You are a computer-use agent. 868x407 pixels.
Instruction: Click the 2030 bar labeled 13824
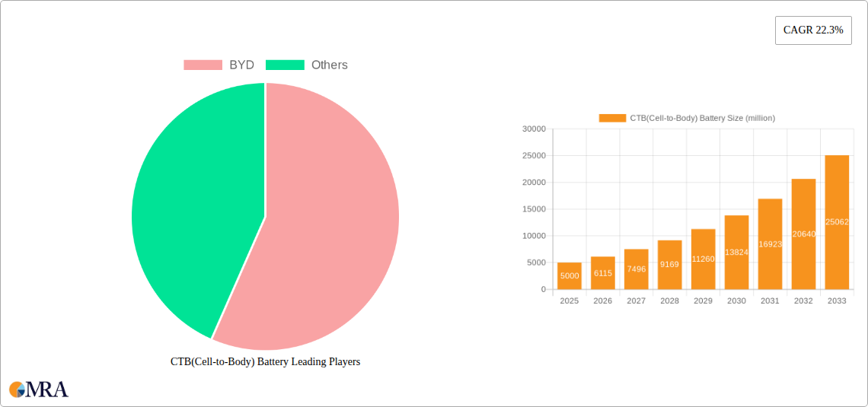point(737,252)
